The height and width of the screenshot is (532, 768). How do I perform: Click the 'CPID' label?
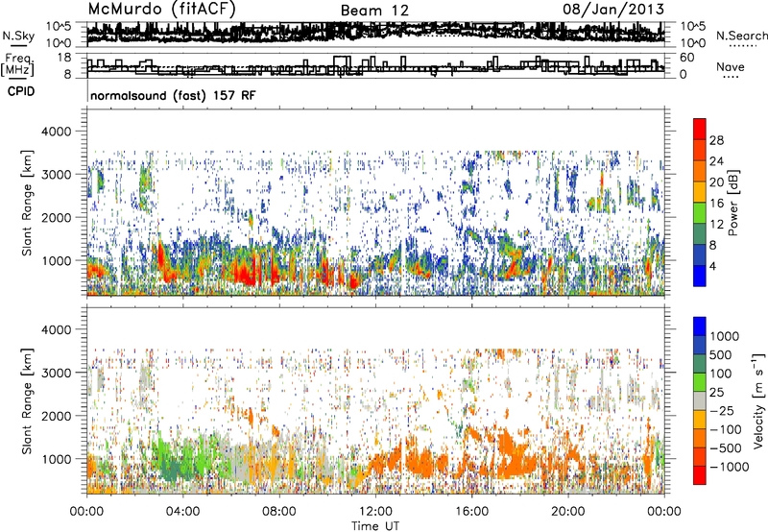click(x=21, y=91)
